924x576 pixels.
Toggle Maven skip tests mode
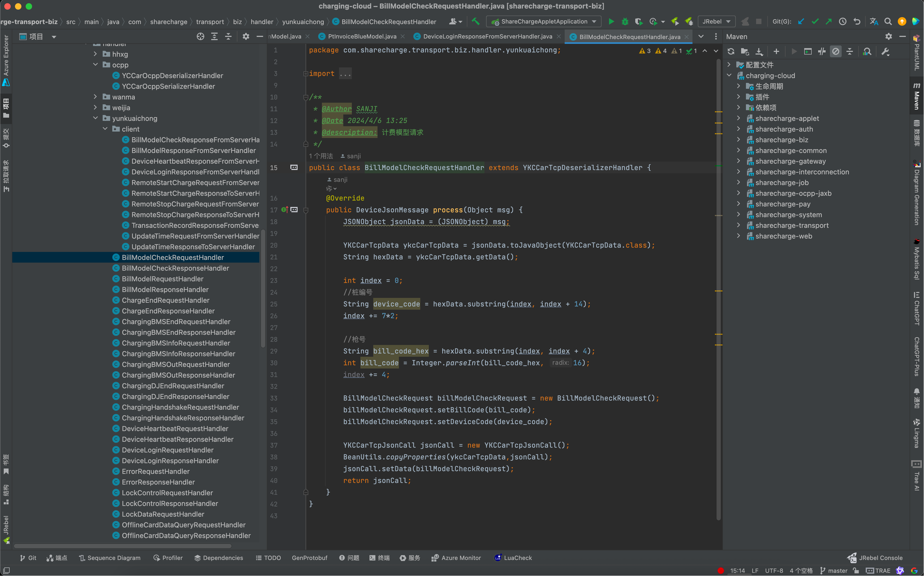[836, 51]
